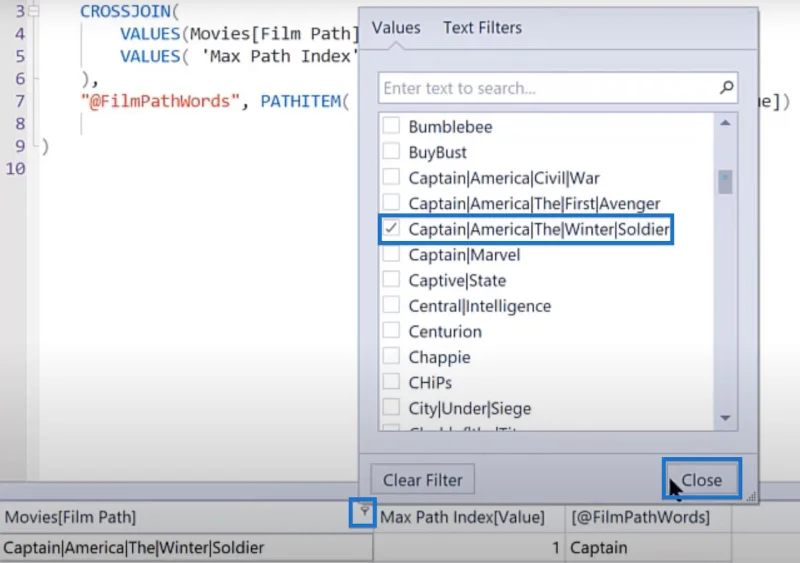Viewport: 800px width, 563px height.
Task: Click the Max Path Index[Value] column header
Action: click(x=469, y=517)
